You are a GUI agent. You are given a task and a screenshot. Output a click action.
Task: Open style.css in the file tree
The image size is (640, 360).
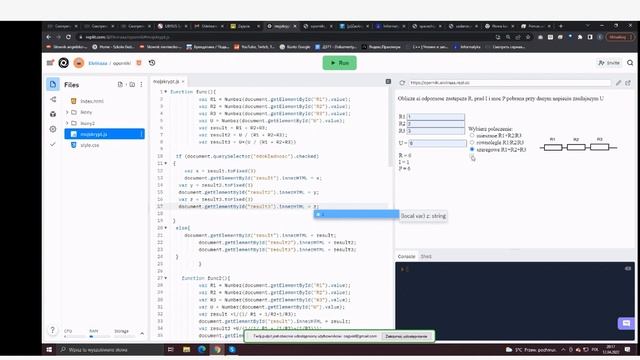click(89, 145)
